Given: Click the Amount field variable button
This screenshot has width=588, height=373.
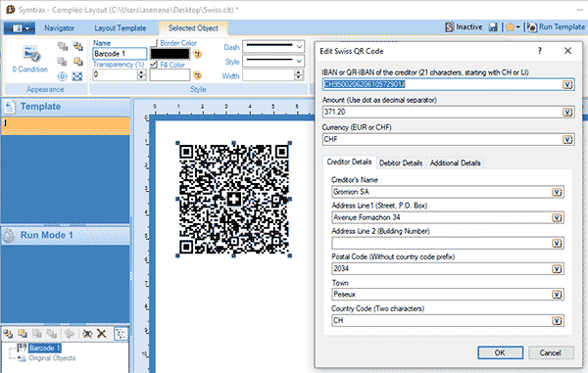Looking at the screenshot, I should point(567,112).
